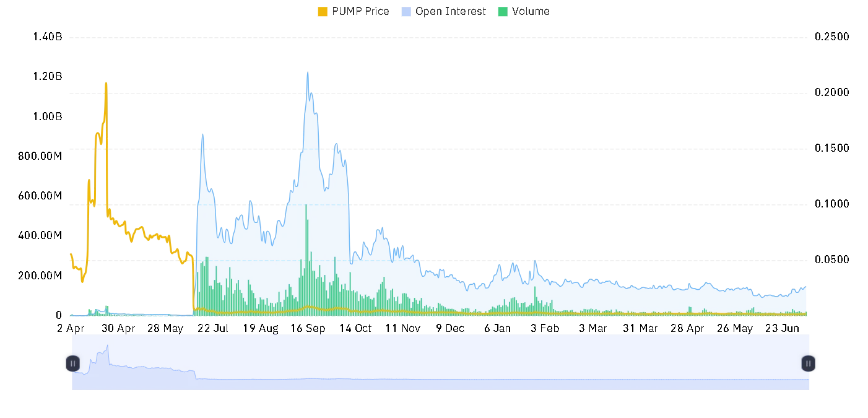Click the 23 Jun date label
The width and height of the screenshot is (868, 418).
783,328
